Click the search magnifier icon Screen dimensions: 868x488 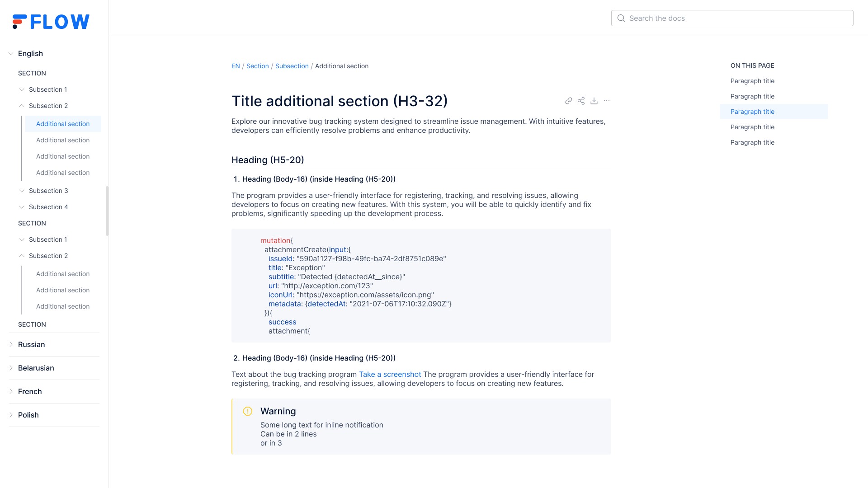click(x=621, y=18)
